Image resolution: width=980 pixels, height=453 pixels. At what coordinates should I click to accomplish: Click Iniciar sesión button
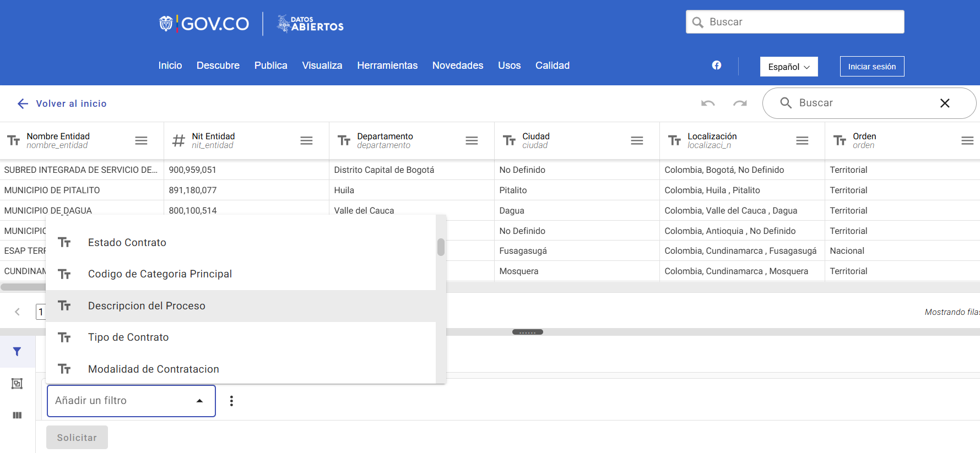[x=872, y=67]
